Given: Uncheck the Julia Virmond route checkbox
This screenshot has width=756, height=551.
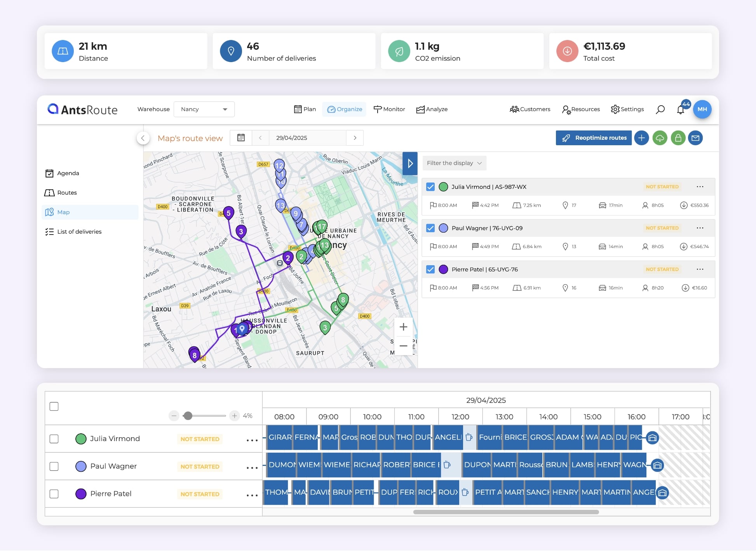Looking at the screenshot, I should (430, 186).
